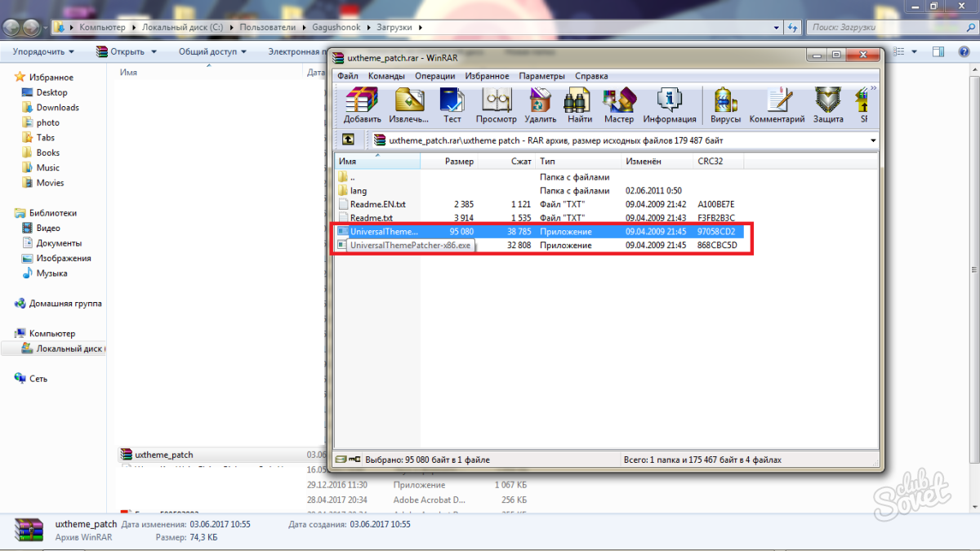Click the Комментарий (Comment) toolbar icon

[777, 105]
